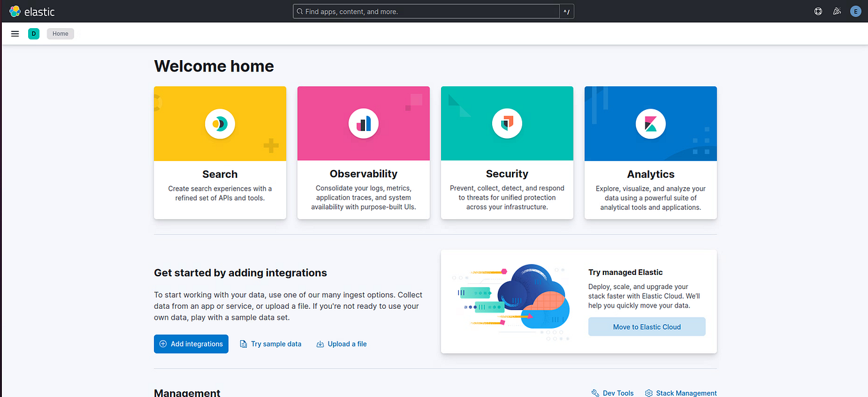Select the Security solution icon
868x397 pixels.
tap(507, 123)
